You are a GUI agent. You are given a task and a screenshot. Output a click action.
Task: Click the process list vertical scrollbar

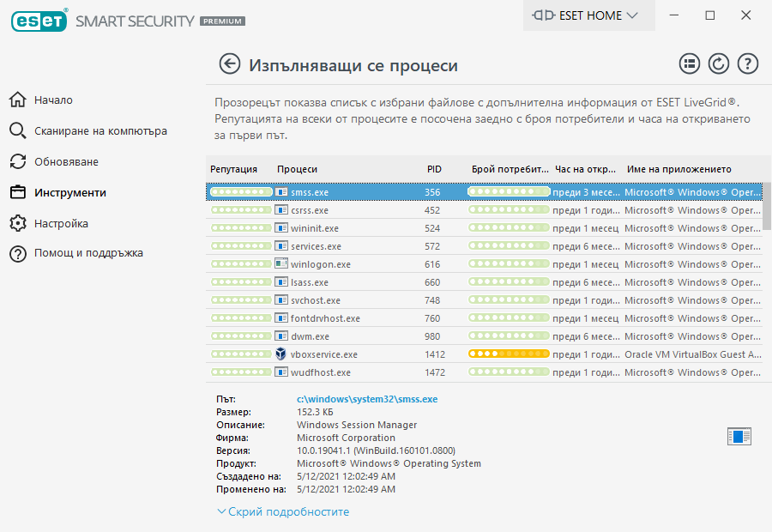pos(767,207)
